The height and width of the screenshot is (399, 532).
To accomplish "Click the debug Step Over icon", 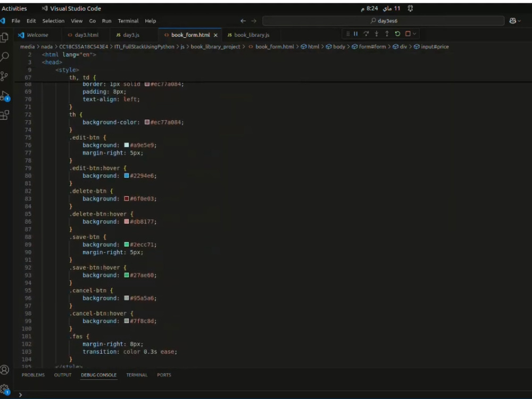I will [x=366, y=34].
